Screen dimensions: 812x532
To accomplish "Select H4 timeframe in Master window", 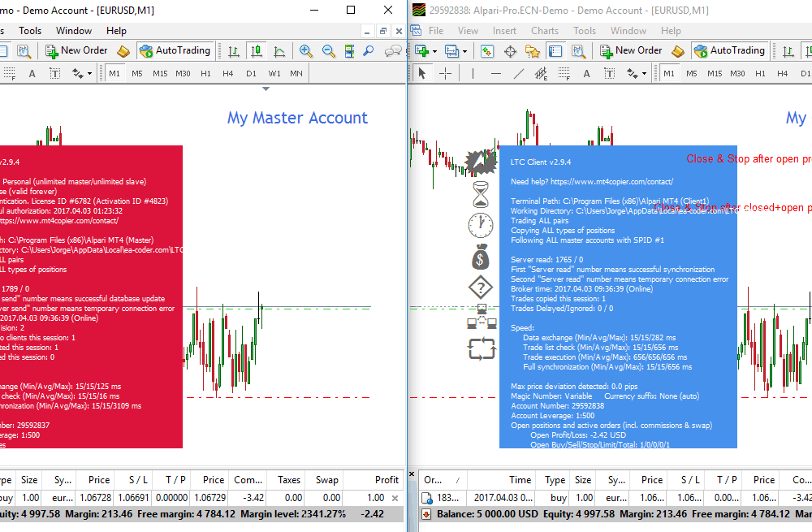I will (x=228, y=74).
